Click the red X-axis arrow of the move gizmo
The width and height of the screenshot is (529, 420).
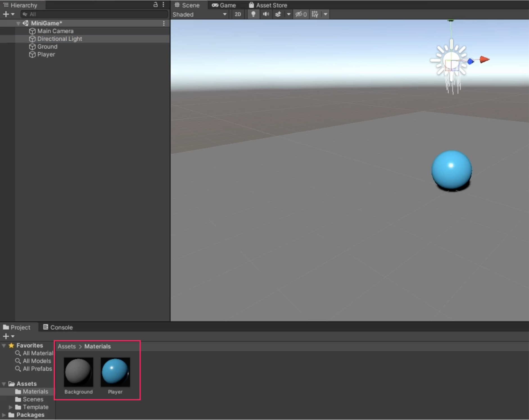[484, 60]
